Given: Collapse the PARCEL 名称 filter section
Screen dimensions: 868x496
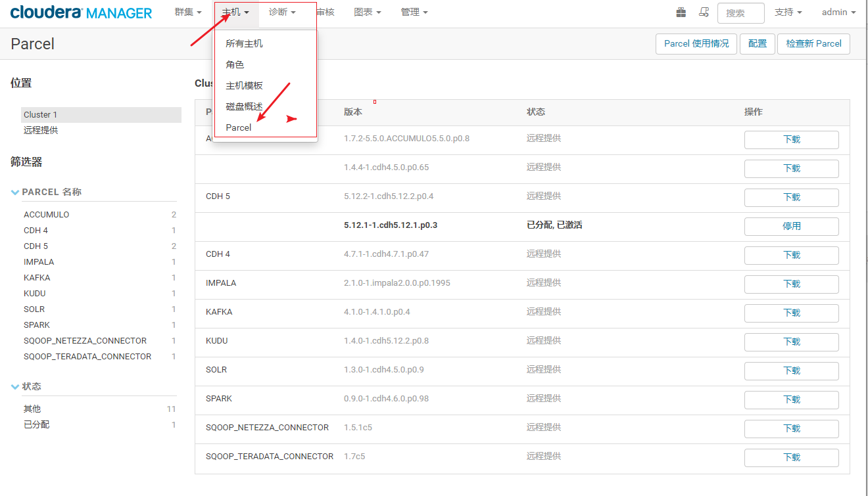Looking at the screenshot, I should pyautogui.click(x=16, y=192).
